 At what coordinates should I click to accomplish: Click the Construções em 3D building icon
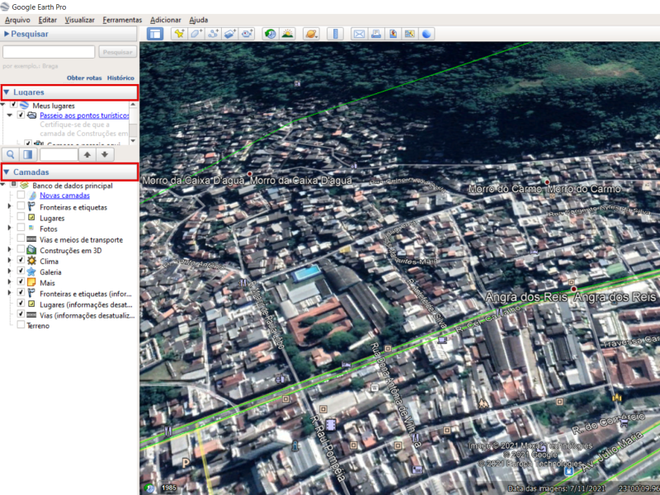(x=32, y=250)
